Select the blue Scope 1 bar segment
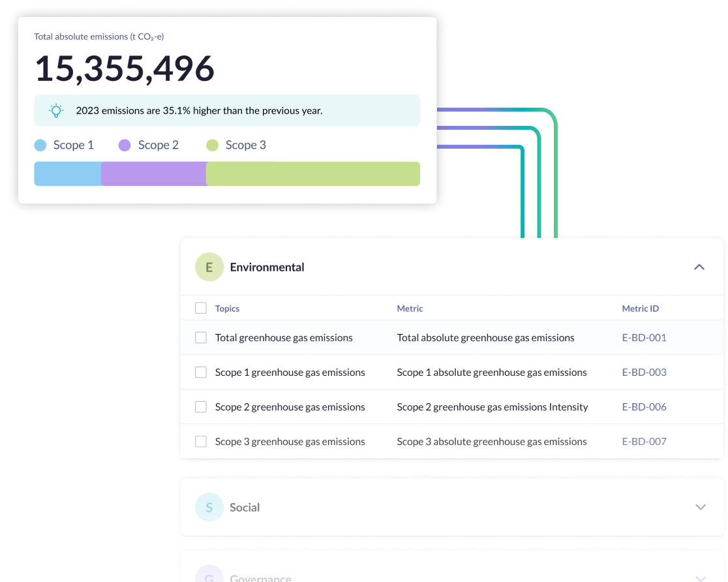 point(68,174)
